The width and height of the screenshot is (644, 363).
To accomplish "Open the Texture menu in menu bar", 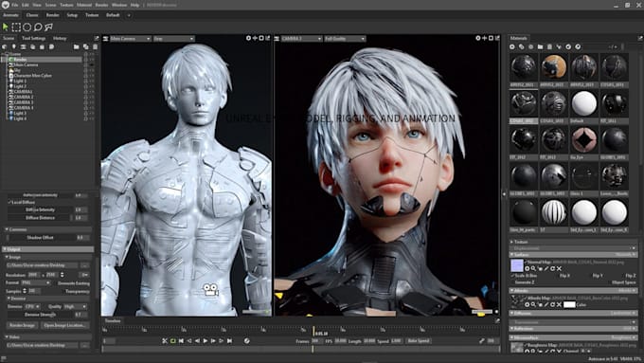I will tap(66, 5).
